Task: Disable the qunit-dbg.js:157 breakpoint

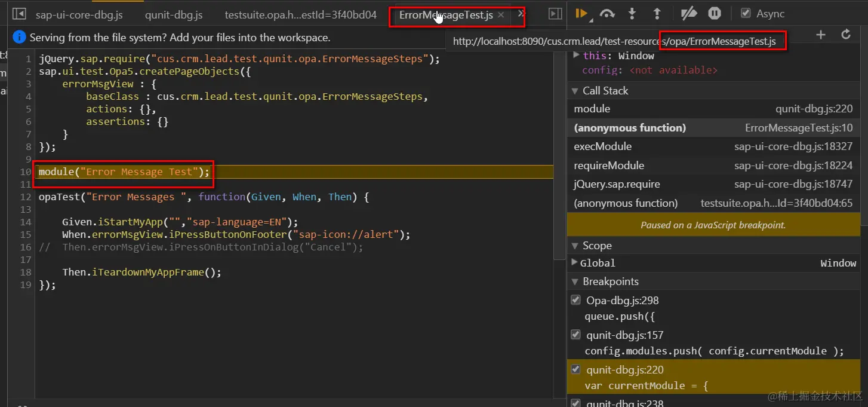Action: pos(575,335)
